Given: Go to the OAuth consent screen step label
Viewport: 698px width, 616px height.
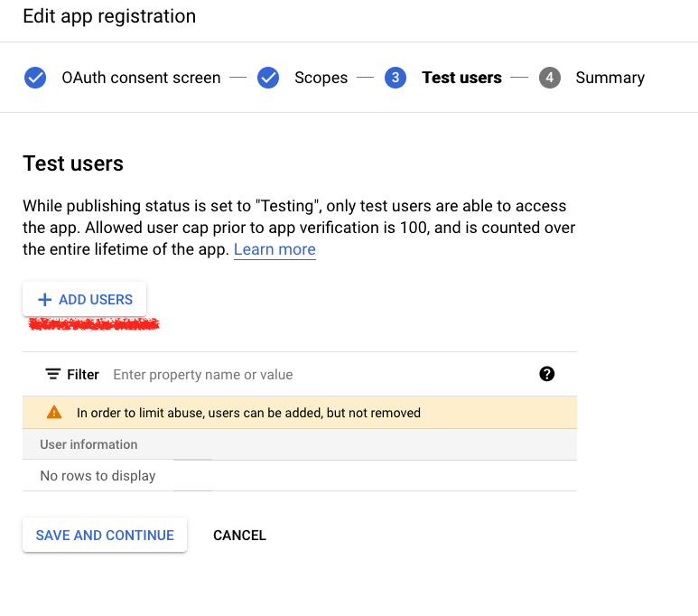Looking at the screenshot, I should [x=141, y=78].
